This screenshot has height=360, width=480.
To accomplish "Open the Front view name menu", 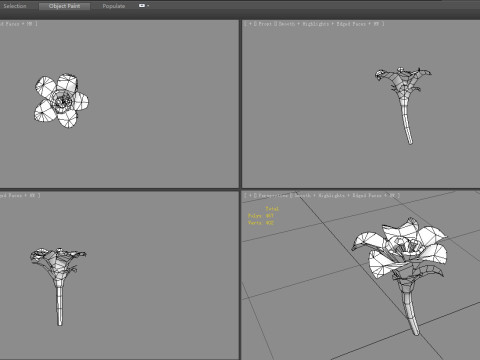I will [265, 24].
